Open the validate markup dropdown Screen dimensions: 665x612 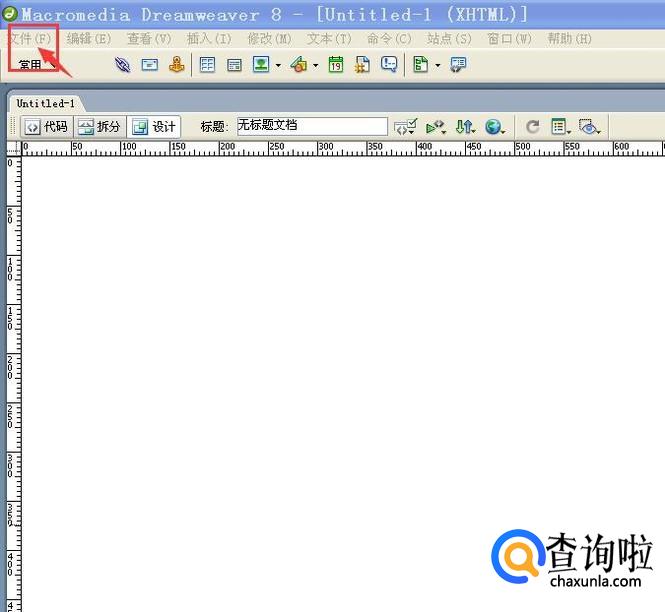point(436,127)
